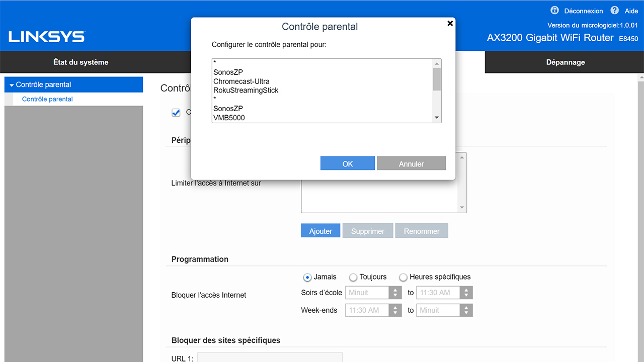Confirm with the OK button
Screen dimensions: 644x362
point(348,163)
